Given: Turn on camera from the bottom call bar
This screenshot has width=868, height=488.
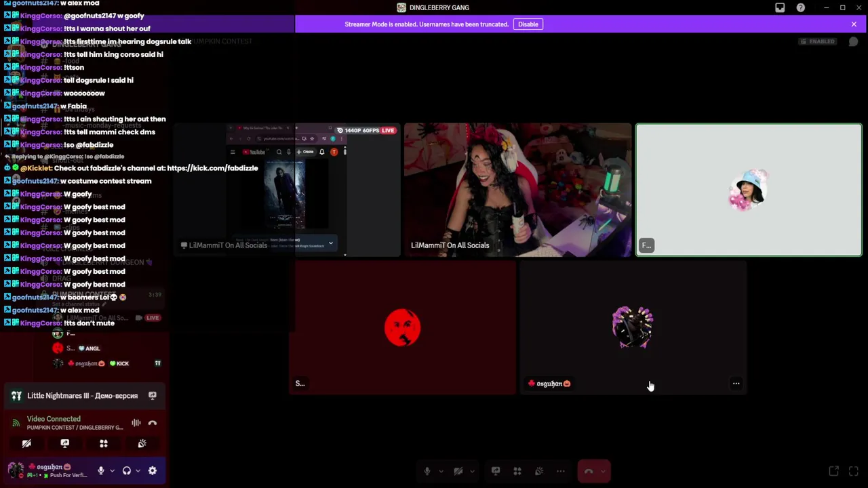Looking at the screenshot, I should (x=458, y=471).
